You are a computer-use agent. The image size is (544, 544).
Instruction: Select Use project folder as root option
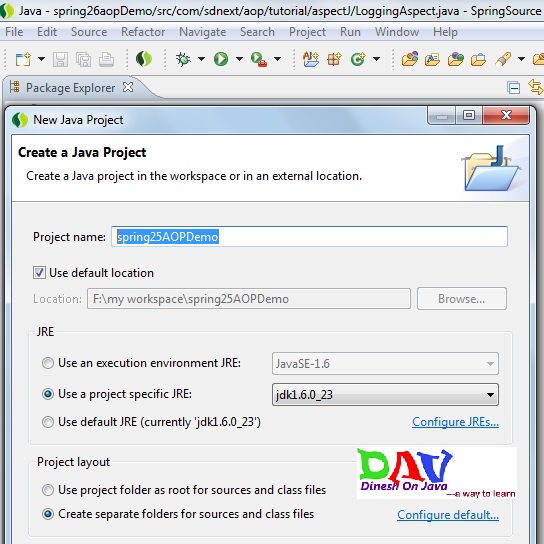[48, 490]
